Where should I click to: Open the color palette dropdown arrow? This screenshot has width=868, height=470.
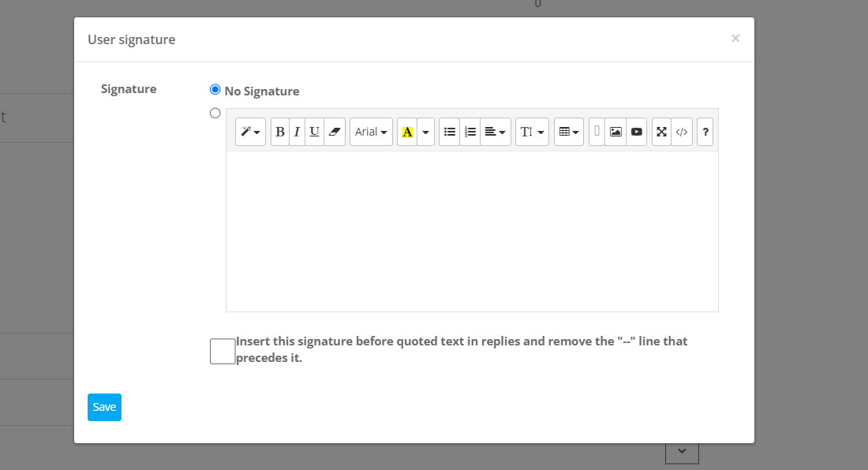pyautogui.click(x=425, y=132)
